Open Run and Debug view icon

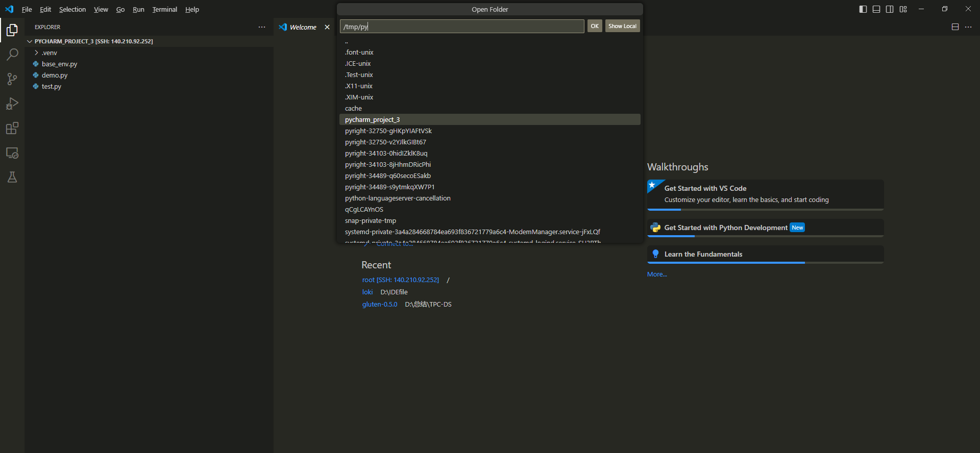(x=12, y=104)
